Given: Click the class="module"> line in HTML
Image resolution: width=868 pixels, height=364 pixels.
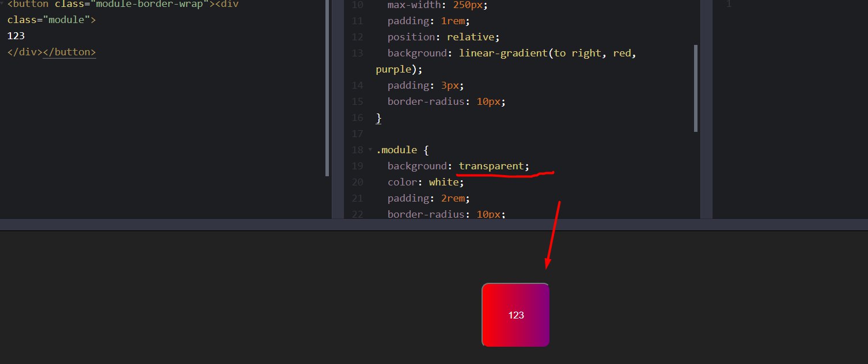Looking at the screenshot, I should click(x=52, y=20).
